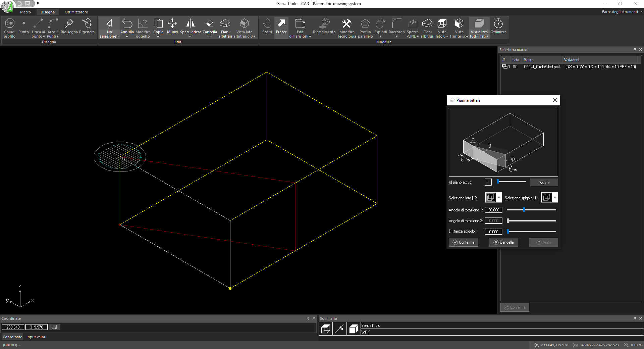This screenshot has width=644, height=349.
Task: Click the Ridisegna tool icon
Action: pos(69,23)
